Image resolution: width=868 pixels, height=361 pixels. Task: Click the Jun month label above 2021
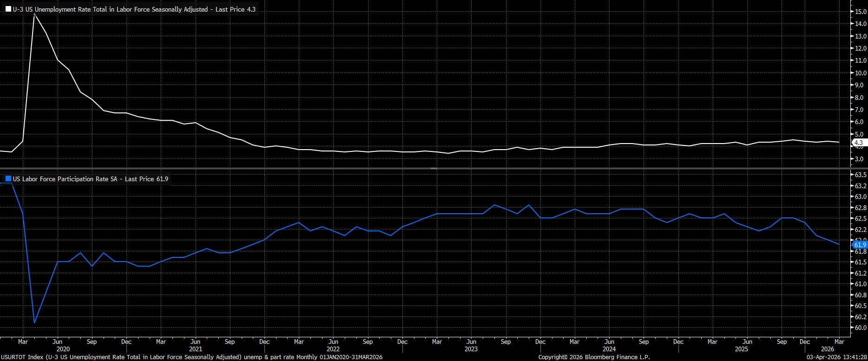(195, 341)
